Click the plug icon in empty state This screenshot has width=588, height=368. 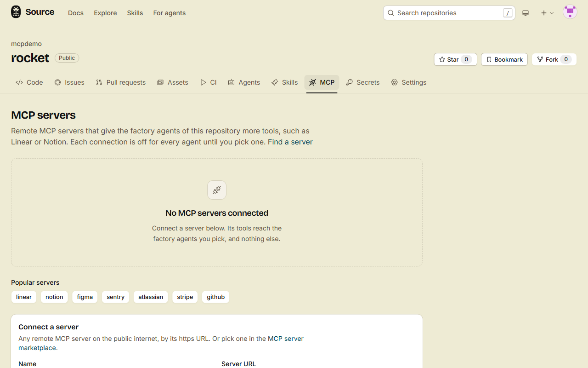tap(217, 190)
